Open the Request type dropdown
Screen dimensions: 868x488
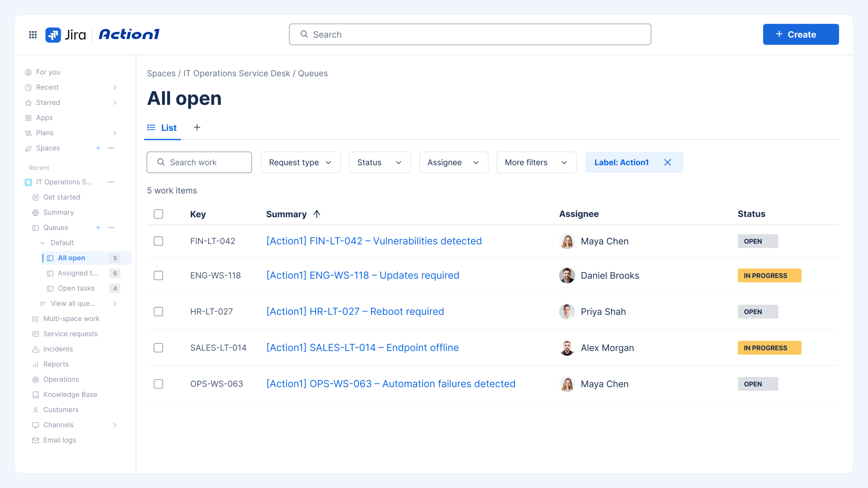(301, 162)
